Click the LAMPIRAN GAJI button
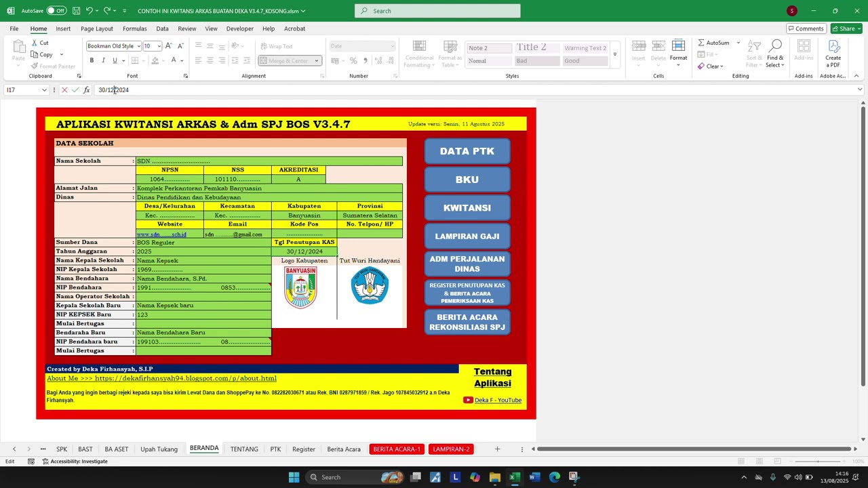Screen dimensions: 868x488 point(467,237)
